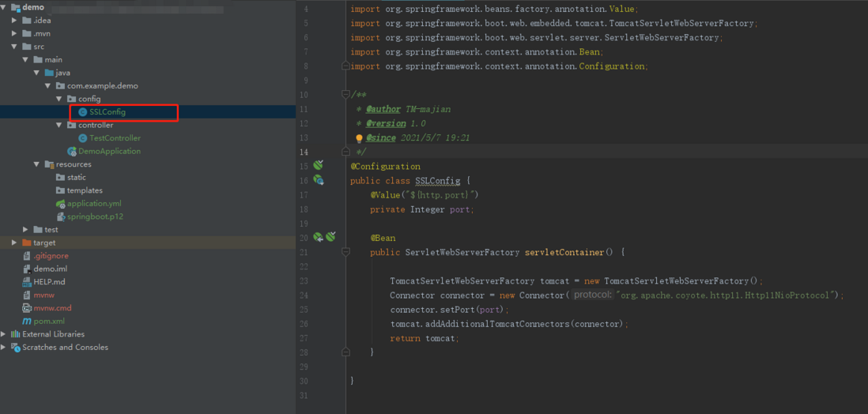Click the mvnw script file icon
The width and height of the screenshot is (868, 414).
coord(27,295)
